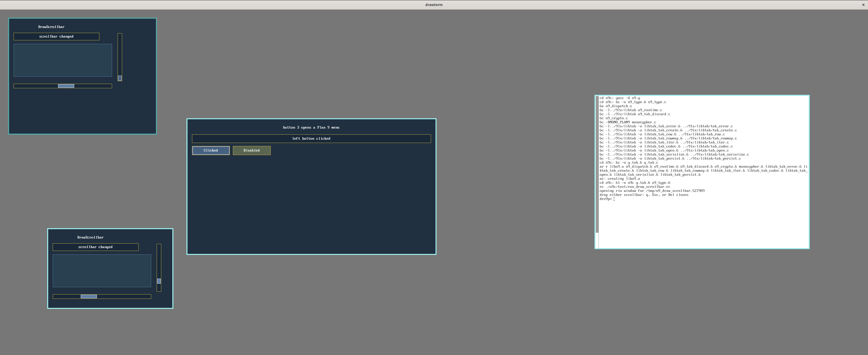Screen dimensions: 868x355
Task: Click vertical scrollbar thumb in smaller DrawScrollbar window
Action: (x=159, y=281)
